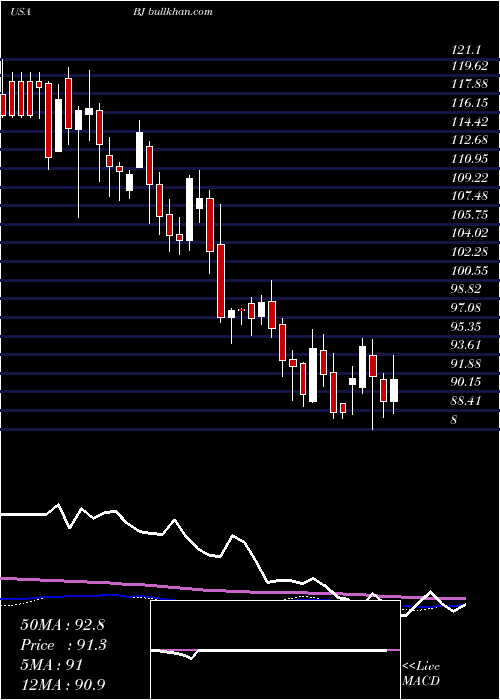This screenshot has height=700, width=500.
Task: Click the 116.15 price axis label
Action: click(469, 103)
